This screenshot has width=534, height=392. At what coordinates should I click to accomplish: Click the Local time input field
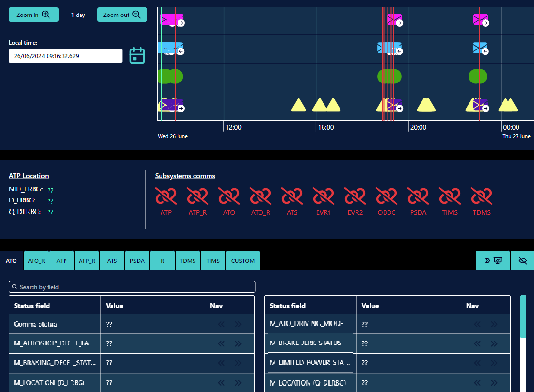pos(65,56)
